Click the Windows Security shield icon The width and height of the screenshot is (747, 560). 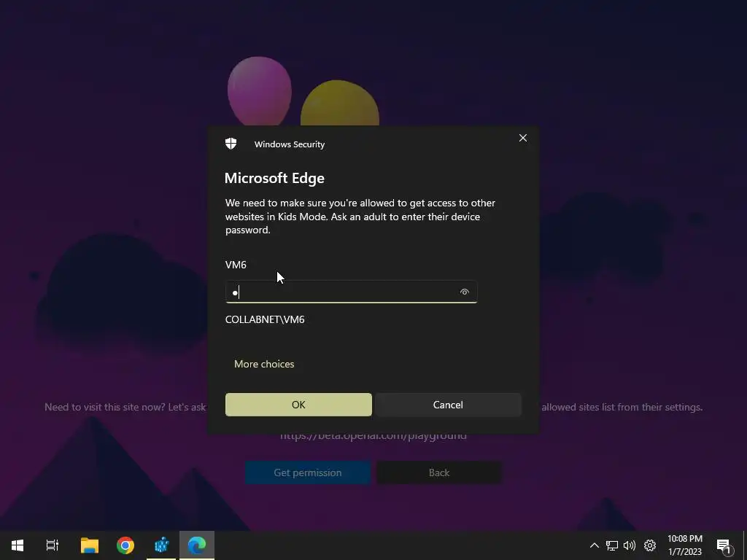(x=231, y=144)
